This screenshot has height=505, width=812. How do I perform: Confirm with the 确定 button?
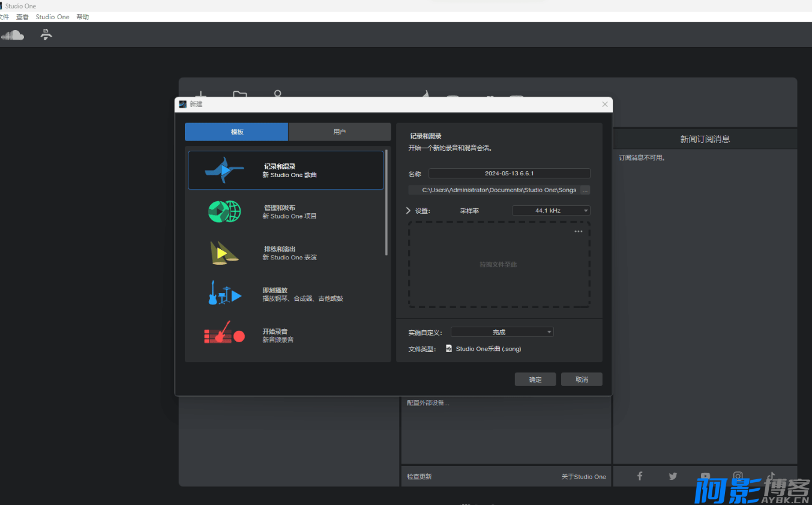pyautogui.click(x=535, y=380)
